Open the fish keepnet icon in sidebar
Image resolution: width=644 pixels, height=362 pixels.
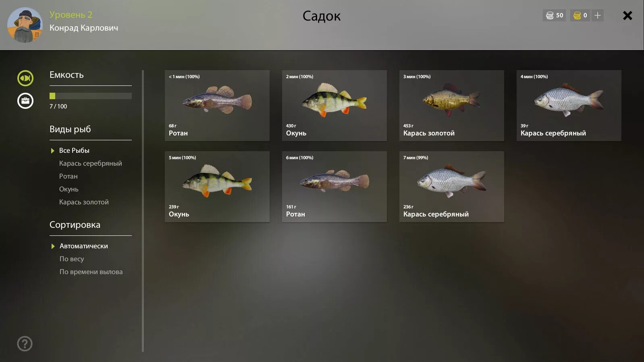25,78
